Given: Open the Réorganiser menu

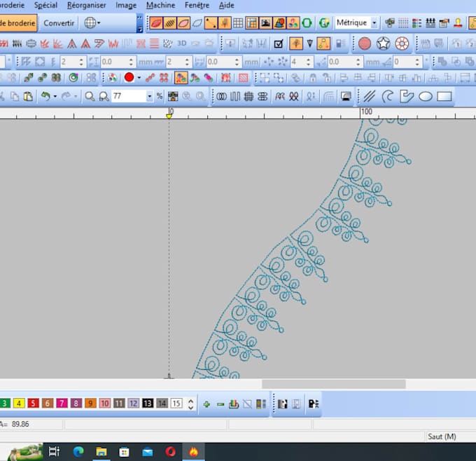Looking at the screenshot, I should tap(86, 5).
